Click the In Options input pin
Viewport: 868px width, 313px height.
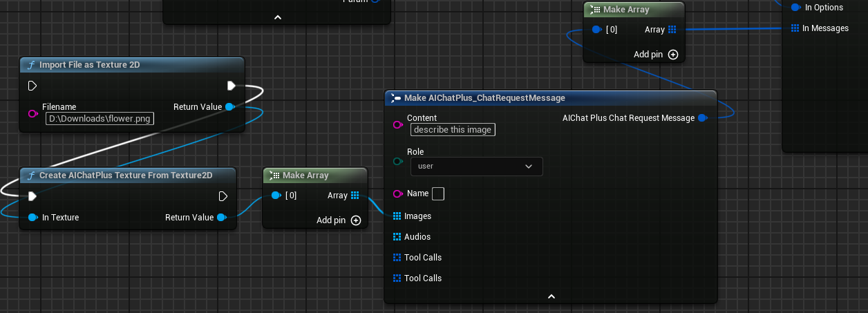795,8
